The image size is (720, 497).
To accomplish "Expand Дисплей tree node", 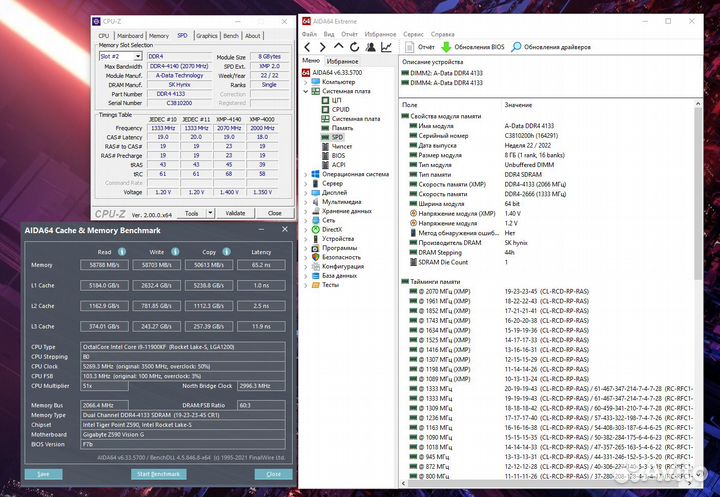I will click(306, 193).
